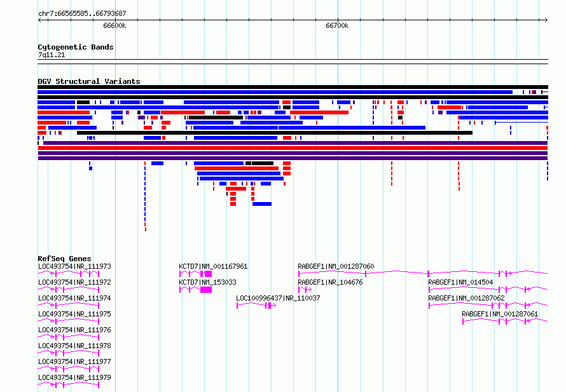Click the KCTD7|NM_001167961 gene glyph

196,274
